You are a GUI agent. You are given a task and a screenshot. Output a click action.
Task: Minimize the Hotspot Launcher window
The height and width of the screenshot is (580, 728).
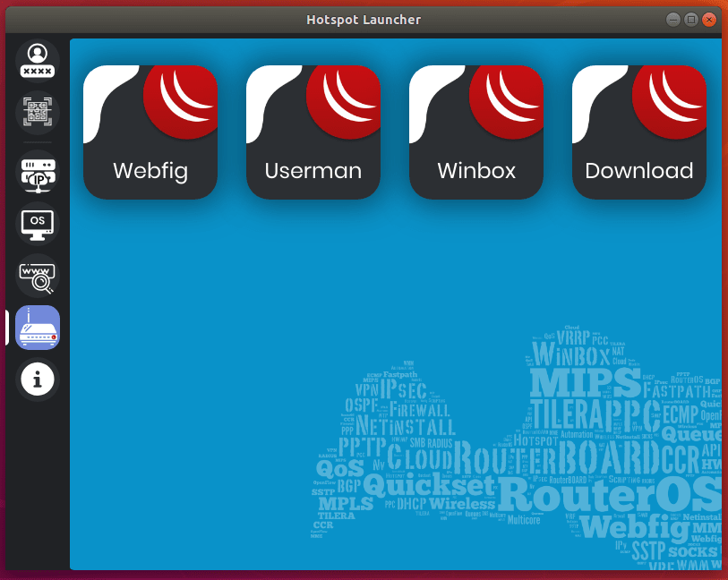tap(673, 20)
